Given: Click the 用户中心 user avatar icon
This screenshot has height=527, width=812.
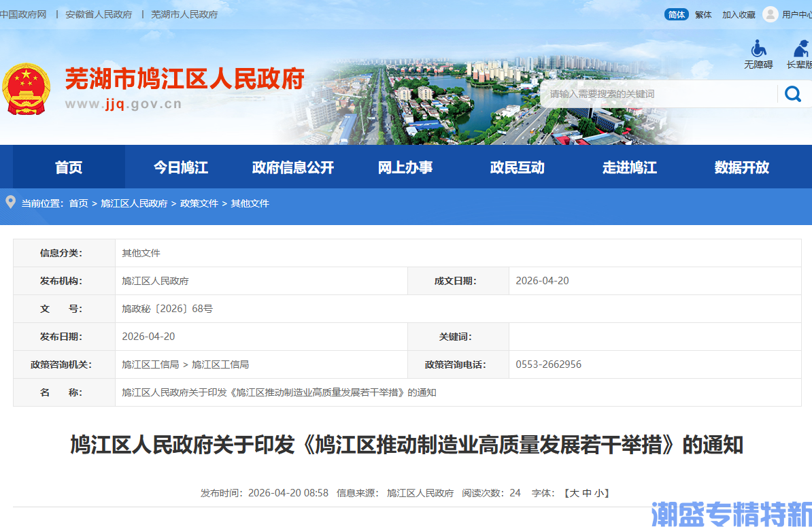Looking at the screenshot, I should click(x=769, y=14).
